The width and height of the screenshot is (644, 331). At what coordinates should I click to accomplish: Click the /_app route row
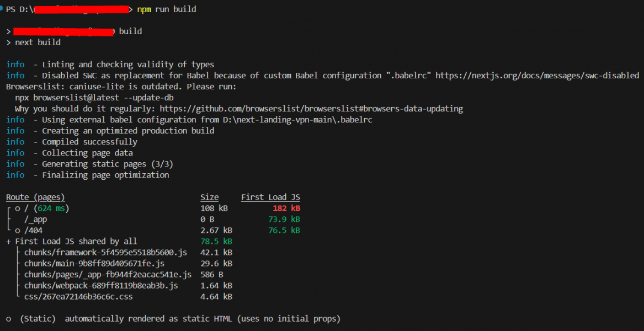(153, 220)
